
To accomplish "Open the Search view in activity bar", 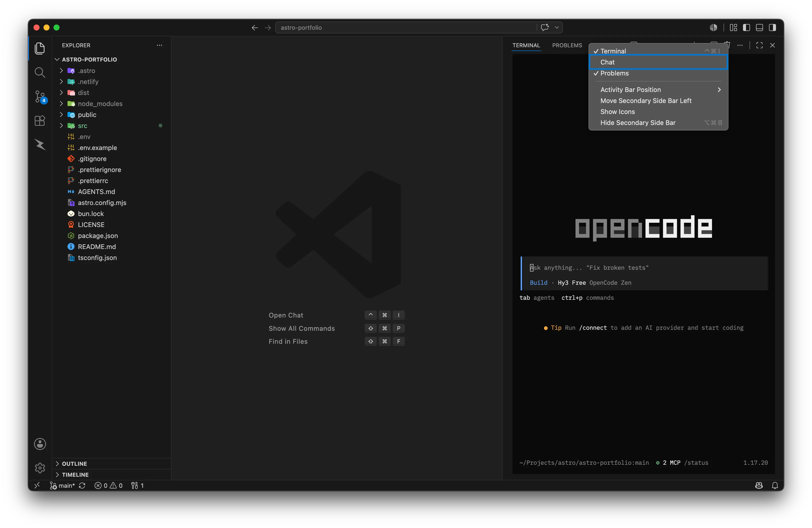I will pos(40,72).
